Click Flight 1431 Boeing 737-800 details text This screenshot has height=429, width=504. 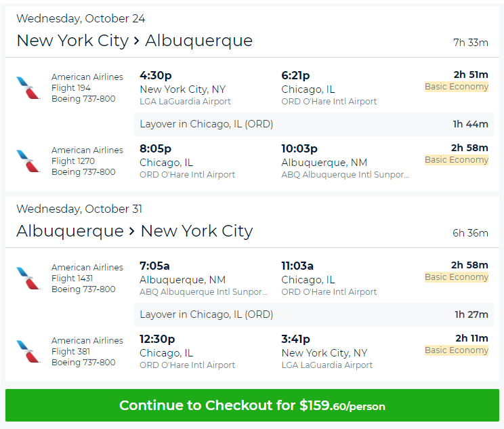point(83,289)
